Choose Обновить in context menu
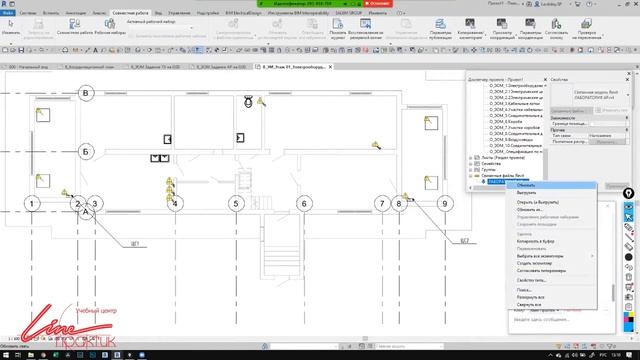 (x=551, y=185)
